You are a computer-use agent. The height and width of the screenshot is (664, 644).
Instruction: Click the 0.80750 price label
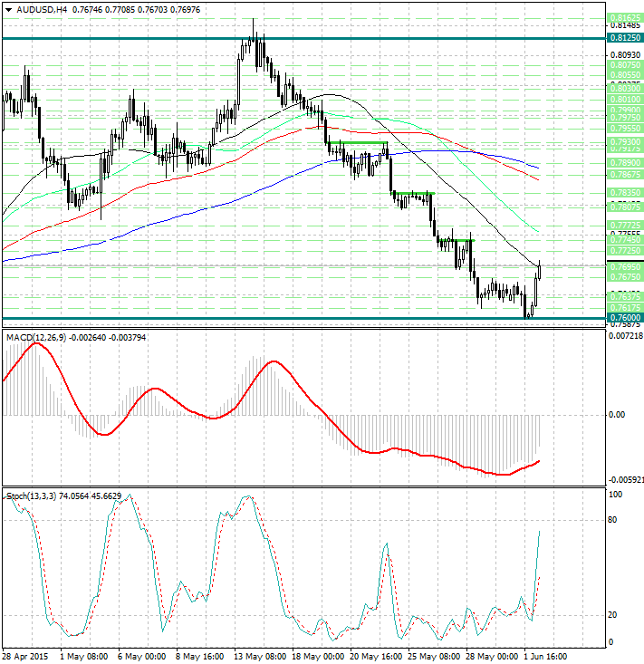pos(625,65)
